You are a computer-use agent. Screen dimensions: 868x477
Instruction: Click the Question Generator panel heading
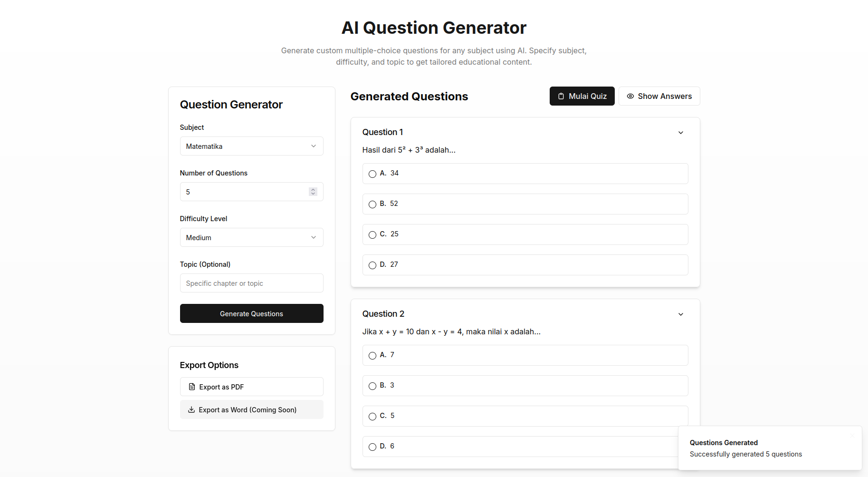click(231, 105)
